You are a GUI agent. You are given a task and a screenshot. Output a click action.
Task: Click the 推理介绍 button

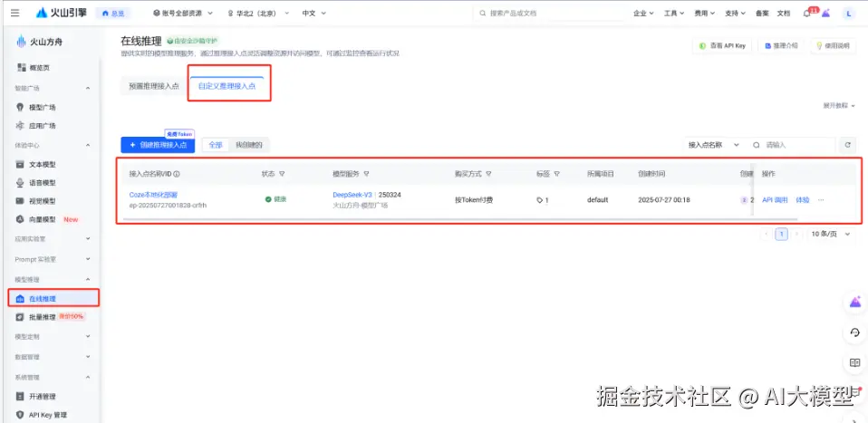click(780, 46)
